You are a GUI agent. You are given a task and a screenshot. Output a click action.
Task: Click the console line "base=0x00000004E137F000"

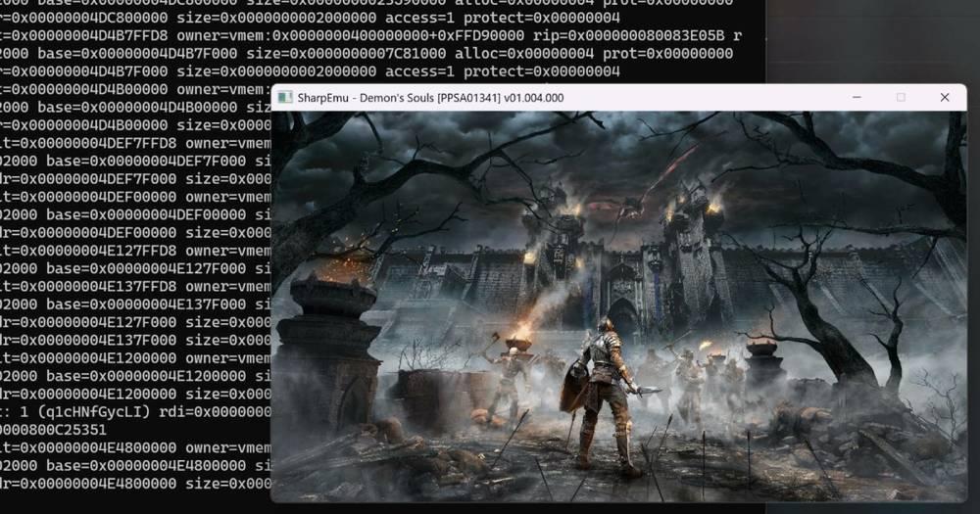coord(135,304)
